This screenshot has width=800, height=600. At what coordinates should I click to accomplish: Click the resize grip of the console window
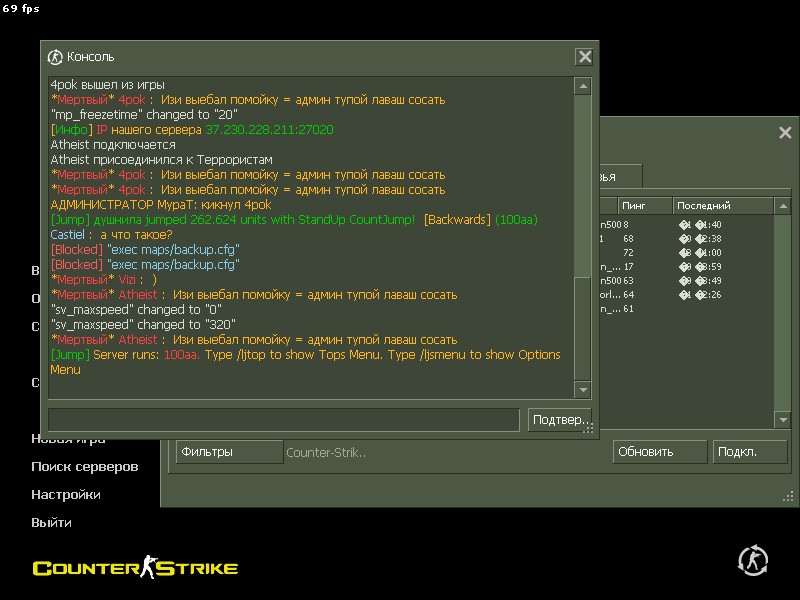tap(588, 428)
